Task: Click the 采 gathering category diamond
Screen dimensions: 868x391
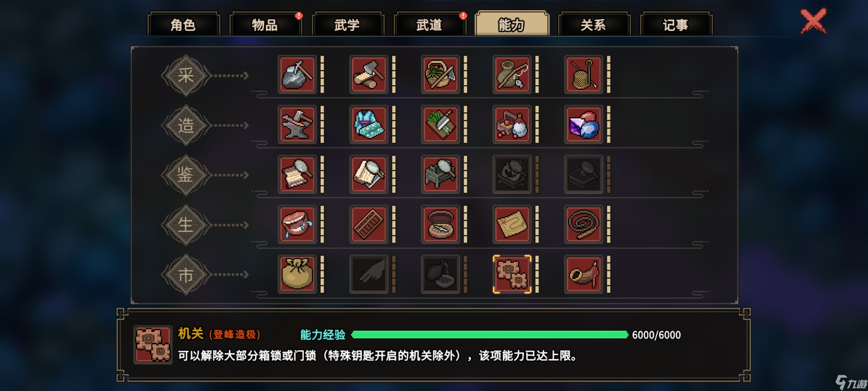Action: (186, 75)
